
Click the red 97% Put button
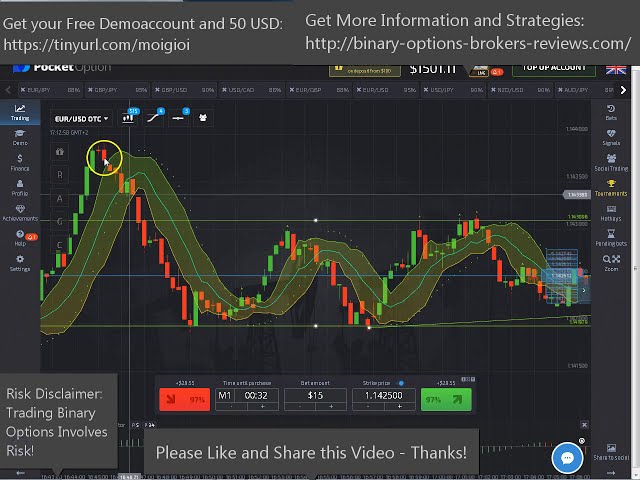click(x=184, y=399)
